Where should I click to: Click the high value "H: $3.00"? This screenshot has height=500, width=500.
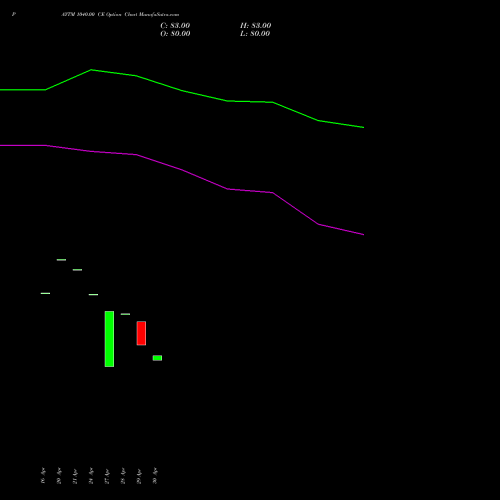coord(256,26)
